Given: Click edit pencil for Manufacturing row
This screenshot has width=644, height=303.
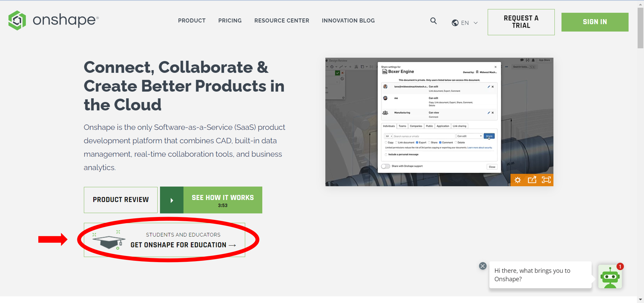Looking at the screenshot, I should (488, 113).
